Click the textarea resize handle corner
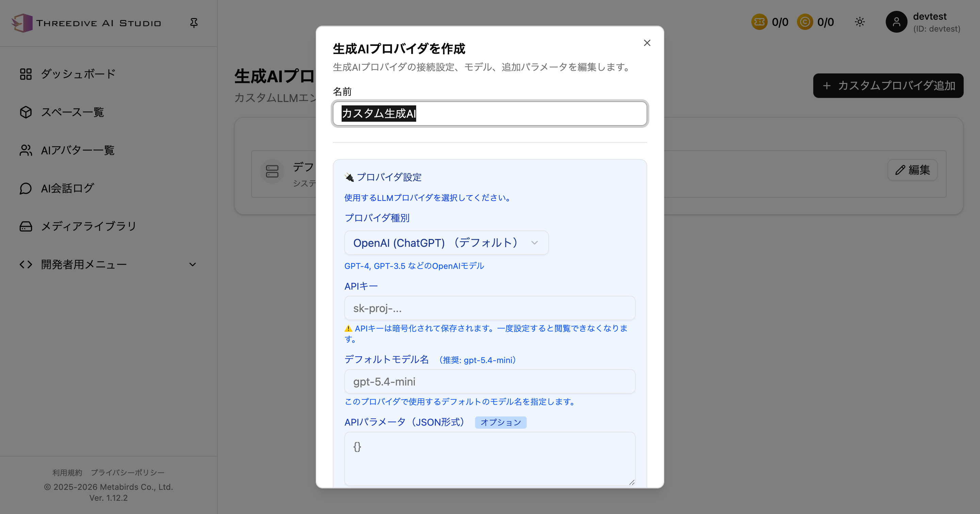 pos(632,482)
